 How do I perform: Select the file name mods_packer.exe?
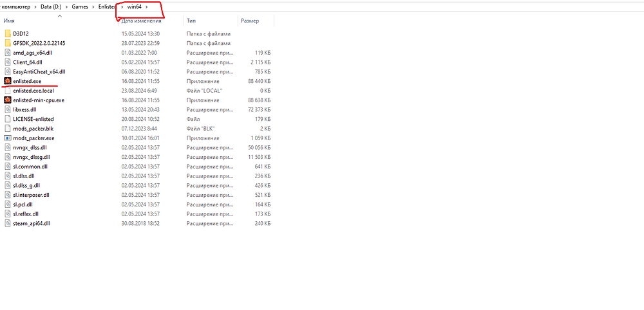pos(33,138)
